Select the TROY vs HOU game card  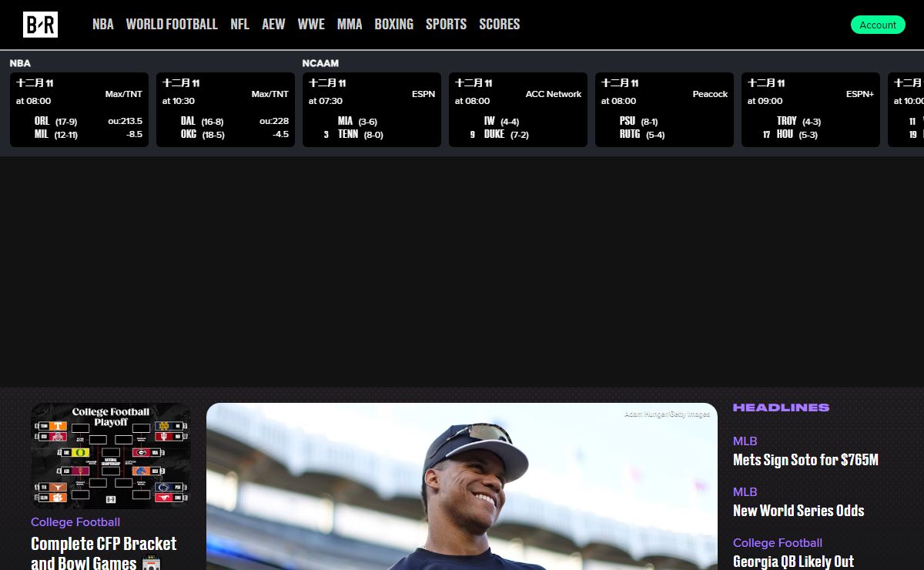point(811,109)
